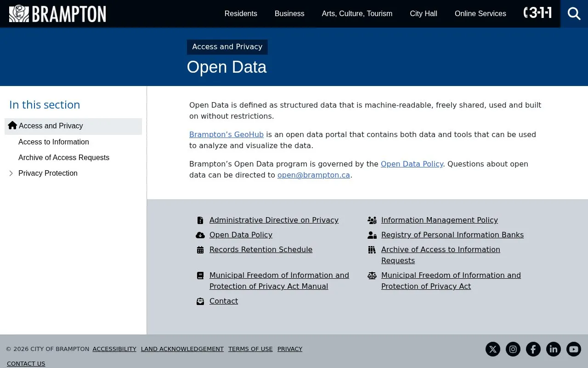Select Archive of Access Requests in the sidebar
Screen dimensions: 588x368
click(x=64, y=158)
